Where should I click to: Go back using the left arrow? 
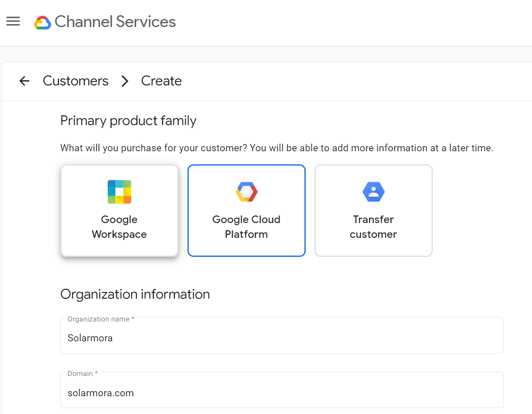point(24,81)
